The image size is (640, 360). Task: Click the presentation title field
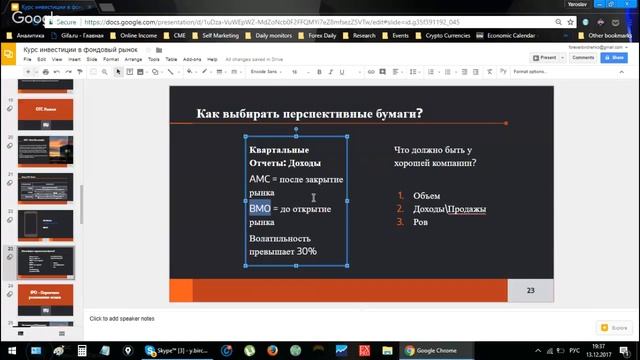[80, 50]
